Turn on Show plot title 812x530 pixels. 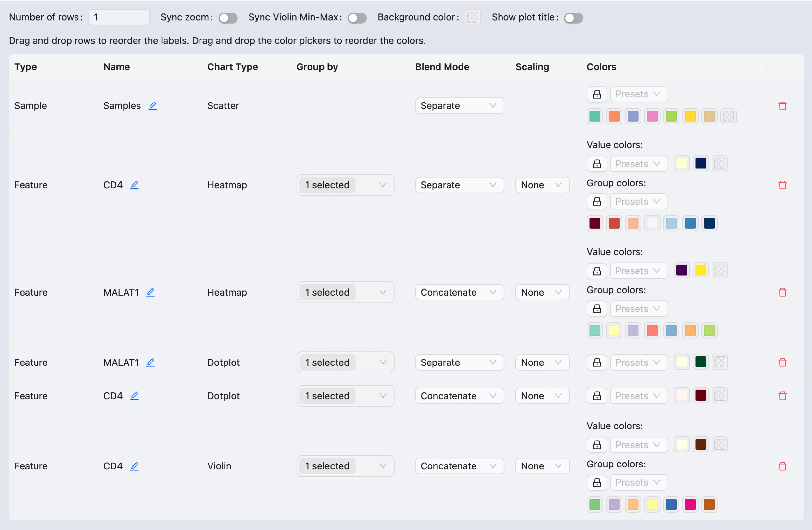click(573, 18)
